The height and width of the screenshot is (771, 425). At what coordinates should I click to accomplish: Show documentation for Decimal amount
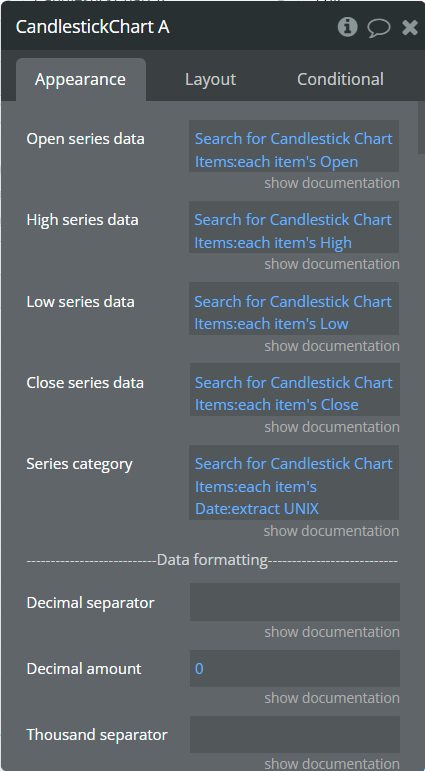332,698
